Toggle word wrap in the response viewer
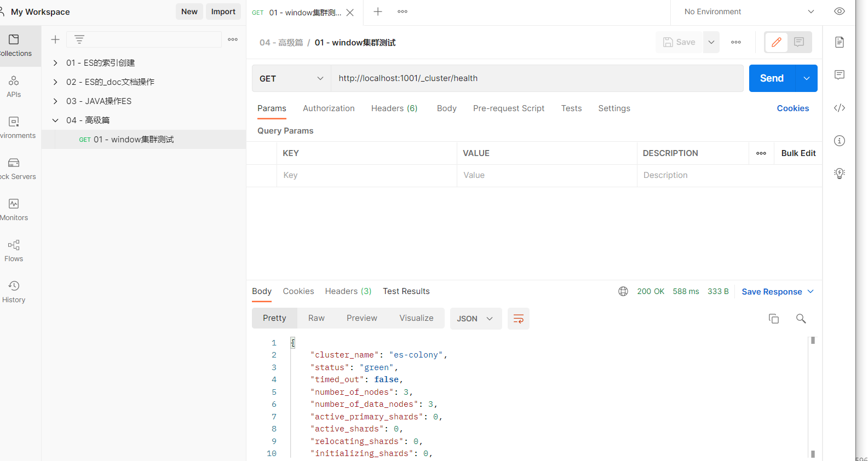 pyautogui.click(x=518, y=319)
